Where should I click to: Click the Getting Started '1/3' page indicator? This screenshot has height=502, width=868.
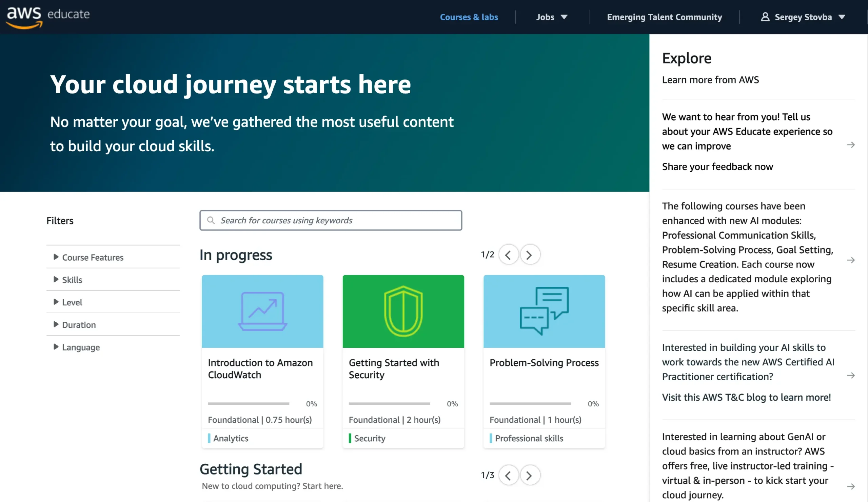click(x=487, y=476)
